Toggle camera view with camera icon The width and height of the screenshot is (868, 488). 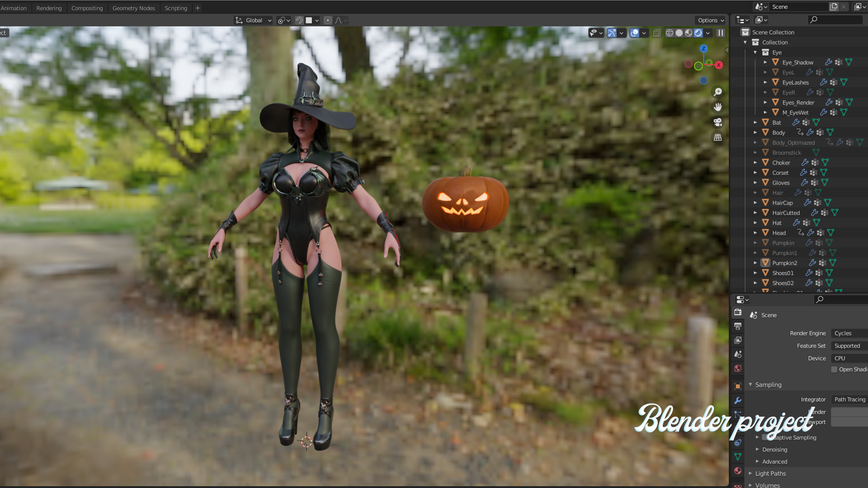[x=717, y=122]
